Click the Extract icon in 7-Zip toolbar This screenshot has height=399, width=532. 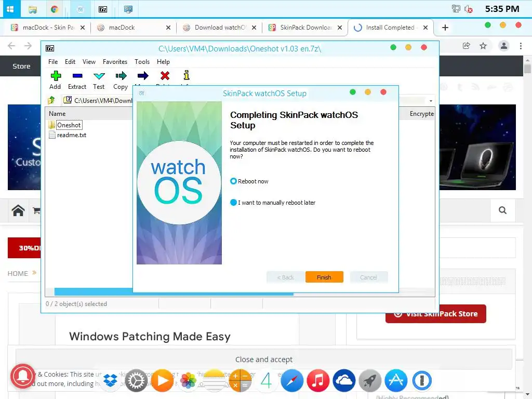pyautogui.click(x=77, y=76)
